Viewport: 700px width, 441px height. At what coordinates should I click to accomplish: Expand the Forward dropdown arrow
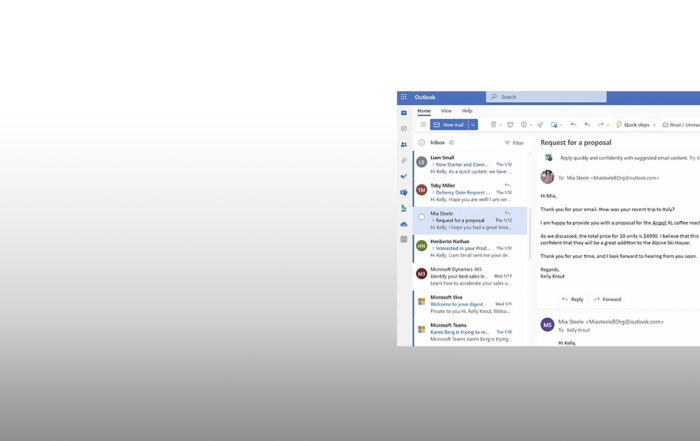(x=608, y=125)
